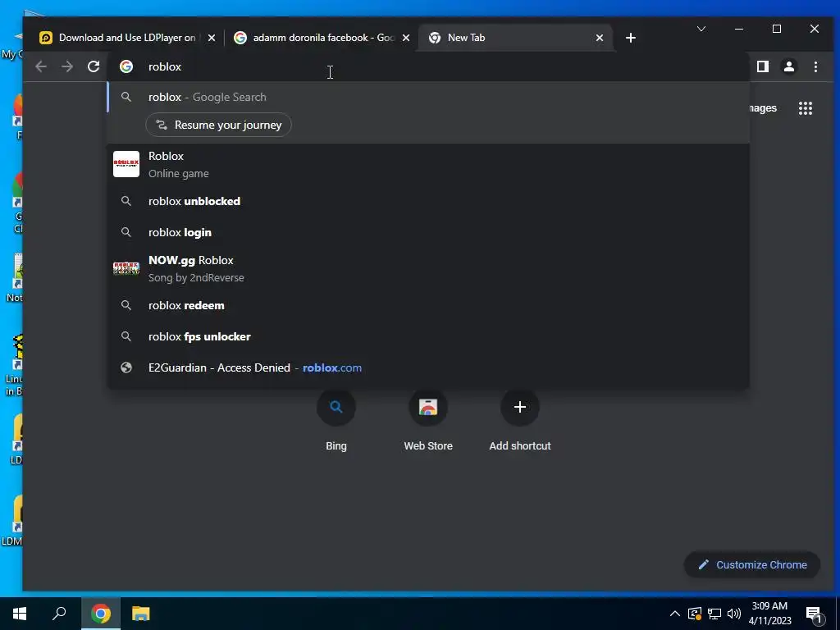840x630 pixels.
Task: Click the Roblox logo thumbnail in suggestions
Action: coord(126,164)
